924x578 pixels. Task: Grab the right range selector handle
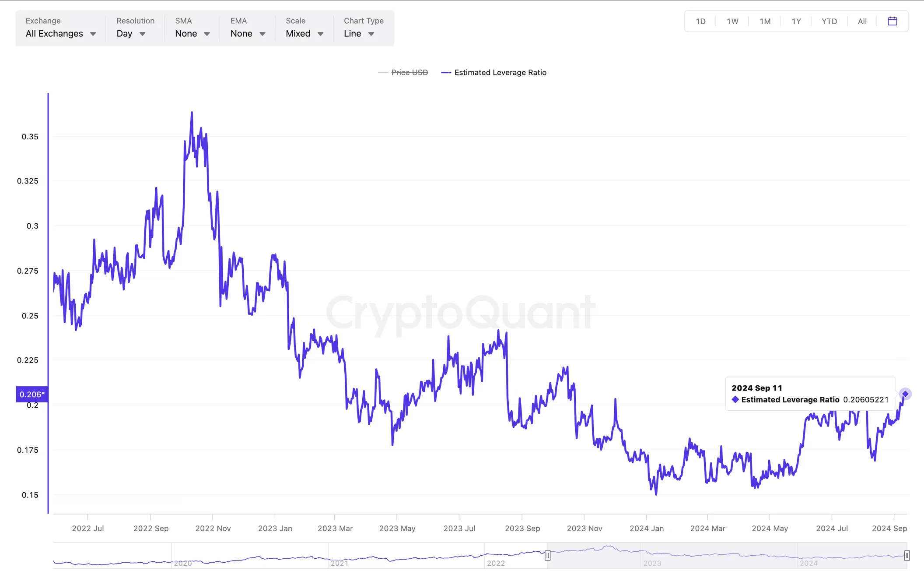(x=907, y=556)
